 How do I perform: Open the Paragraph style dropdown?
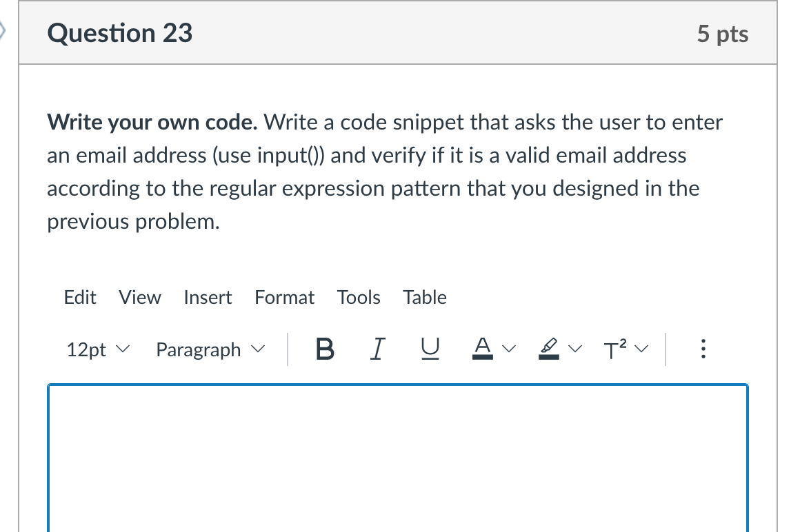(209, 349)
